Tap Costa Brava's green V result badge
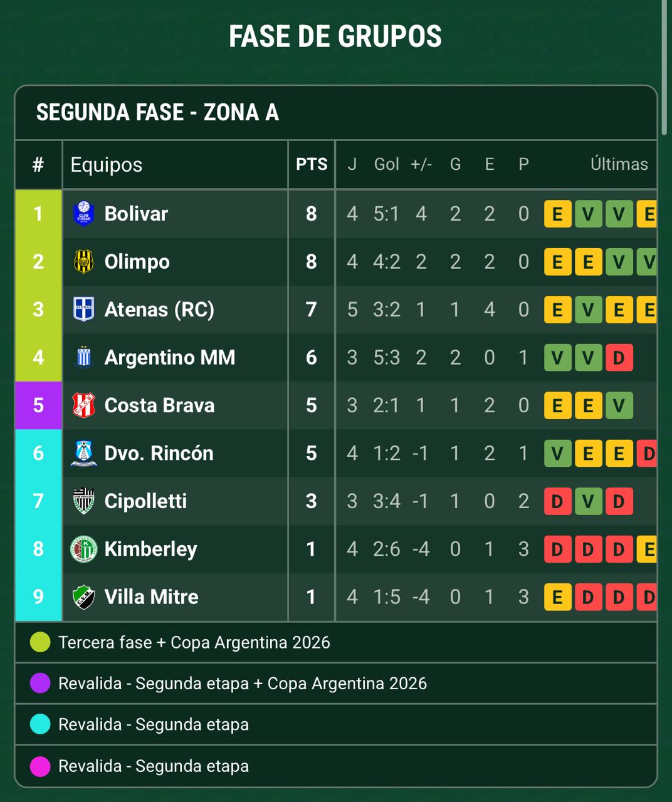 click(x=619, y=405)
